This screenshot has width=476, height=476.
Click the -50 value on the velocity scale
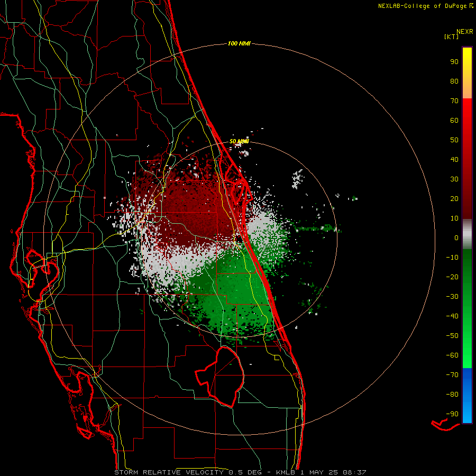452,336
